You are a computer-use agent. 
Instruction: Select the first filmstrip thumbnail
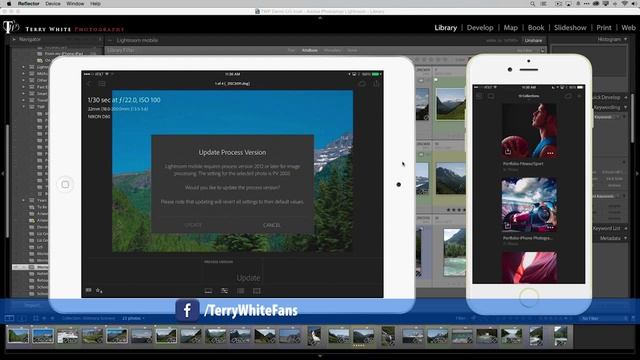tap(18, 336)
